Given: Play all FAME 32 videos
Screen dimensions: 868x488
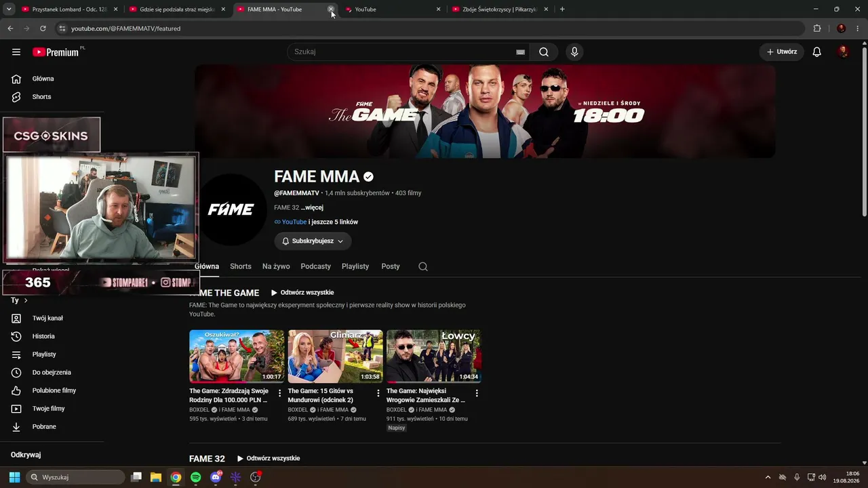Looking at the screenshot, I should (268, 459).
